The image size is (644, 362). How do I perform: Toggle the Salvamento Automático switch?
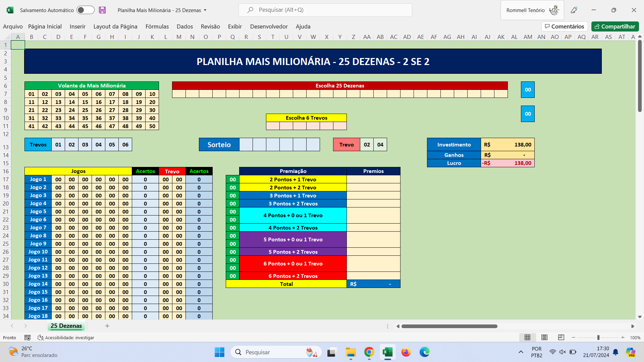click(x=85, y=10)
